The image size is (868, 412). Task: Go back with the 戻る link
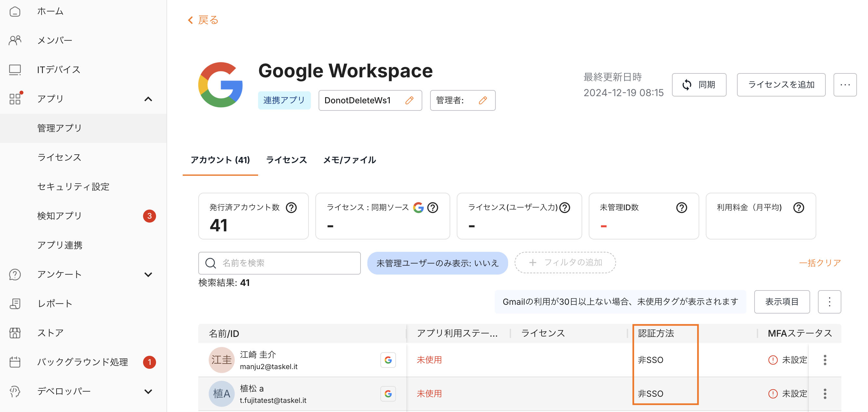(203, 20)
